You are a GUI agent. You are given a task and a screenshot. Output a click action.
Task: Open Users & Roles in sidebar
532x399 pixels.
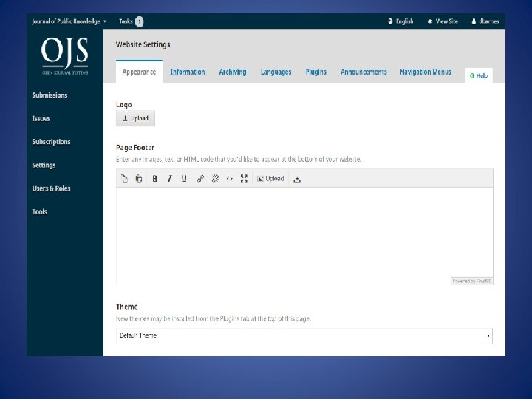click(51, 188)
